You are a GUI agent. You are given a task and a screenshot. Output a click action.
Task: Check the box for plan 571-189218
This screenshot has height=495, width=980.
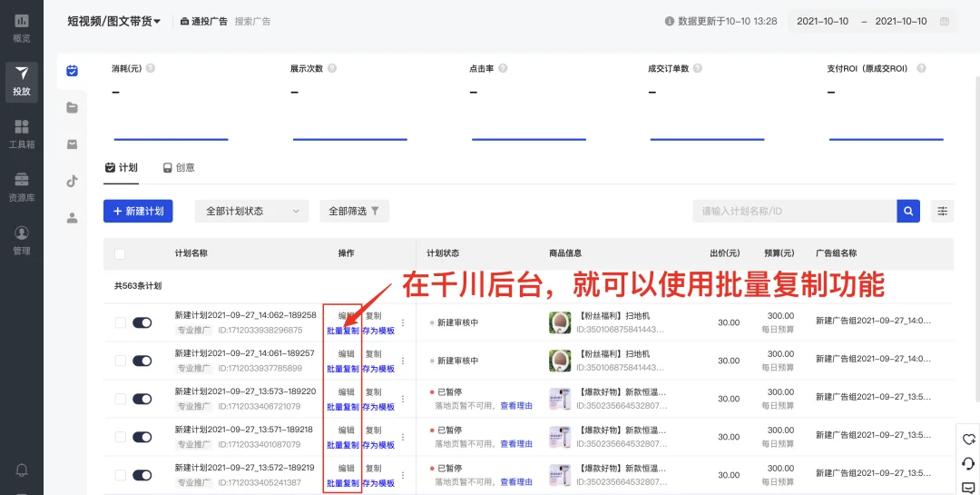pyautogui.click(x=120, y=437)
